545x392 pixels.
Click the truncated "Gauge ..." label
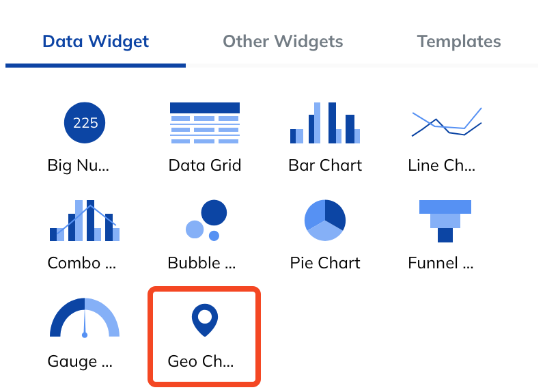(x=80, y=361)
